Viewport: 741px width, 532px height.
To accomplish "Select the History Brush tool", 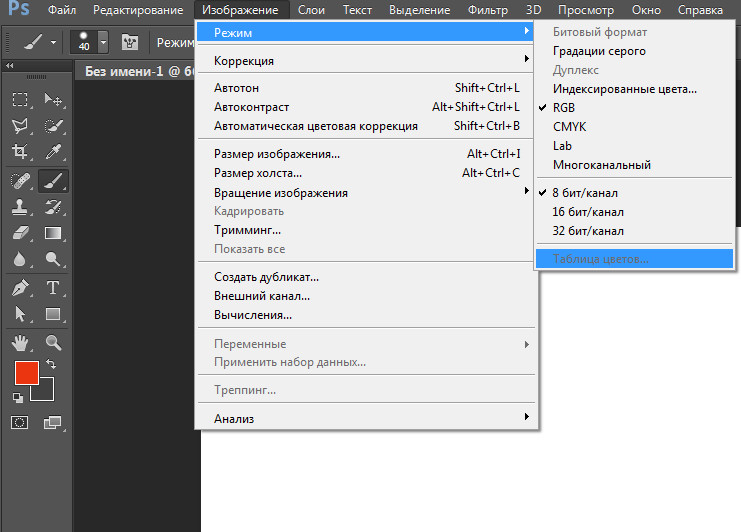I will click(53, 207).
